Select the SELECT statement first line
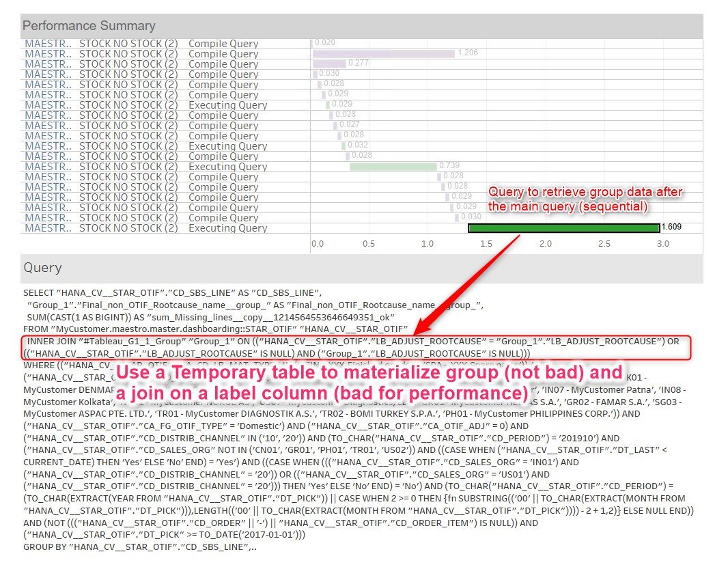This screenshot has width=728, height=580. pos(172,293)
